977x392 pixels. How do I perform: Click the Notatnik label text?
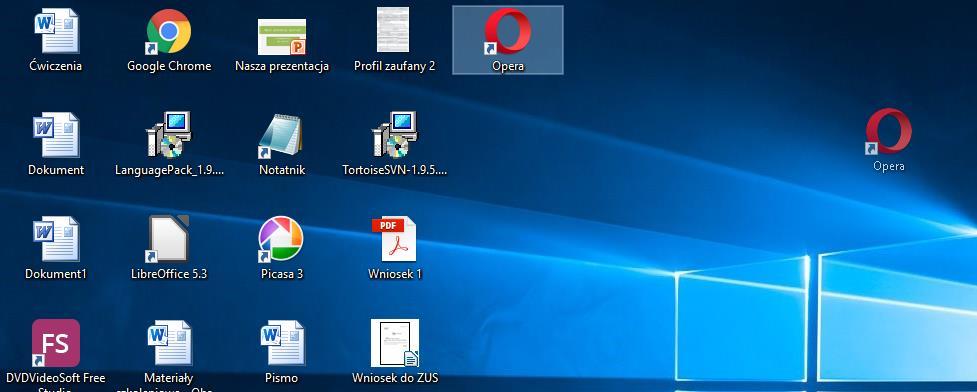pyautogui.click(x=282, y=170)
